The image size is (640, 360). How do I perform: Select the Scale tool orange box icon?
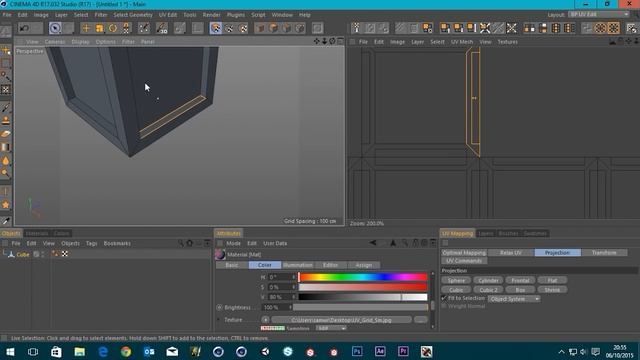pos(99,28)
